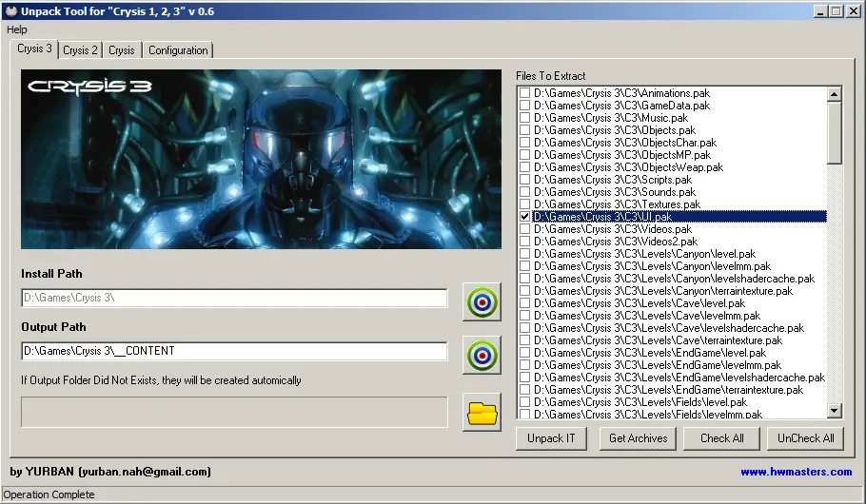Screen dimensions: 866x504
Task: Select the Cave\terraintexture.pak row
Action: [x=658, y=340]
